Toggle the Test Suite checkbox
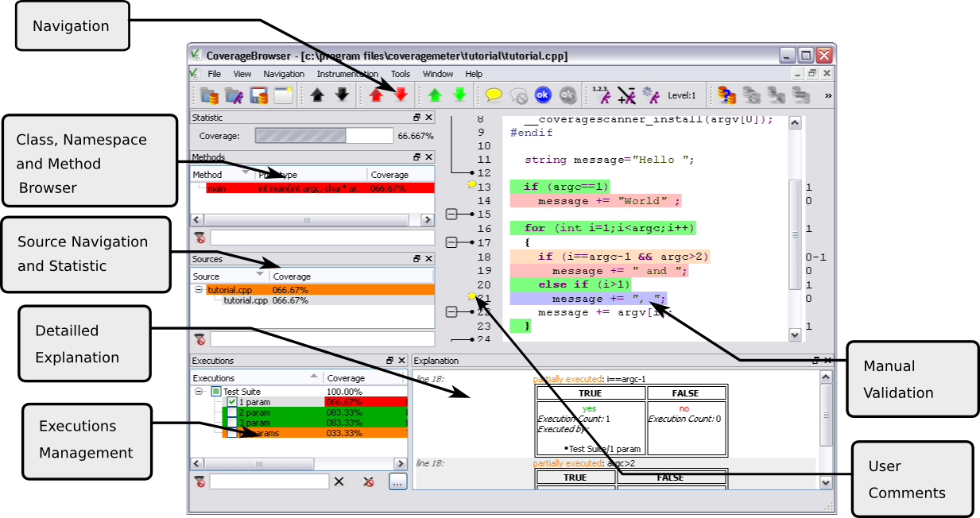The width and height of the screenshot is (980, 518). tap(216, 392)
